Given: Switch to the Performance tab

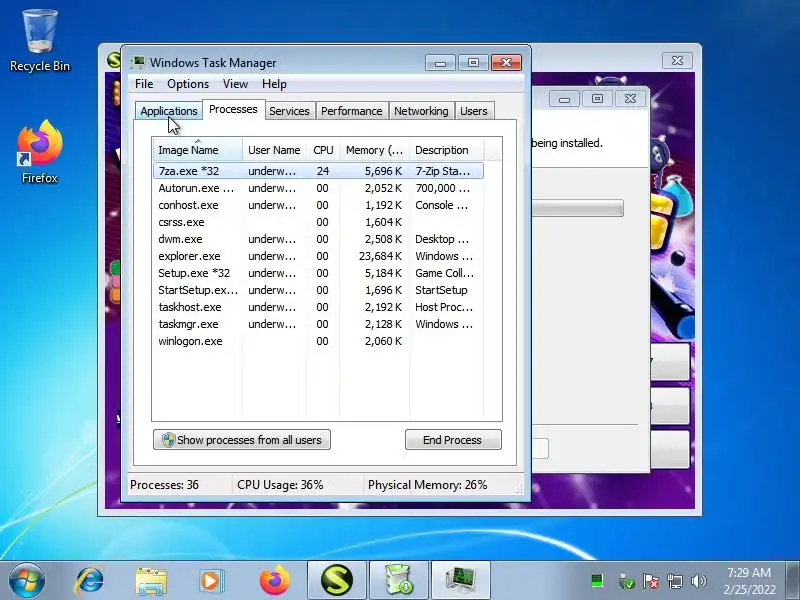Looking at the screenshot, I should (x=352, y=111).
